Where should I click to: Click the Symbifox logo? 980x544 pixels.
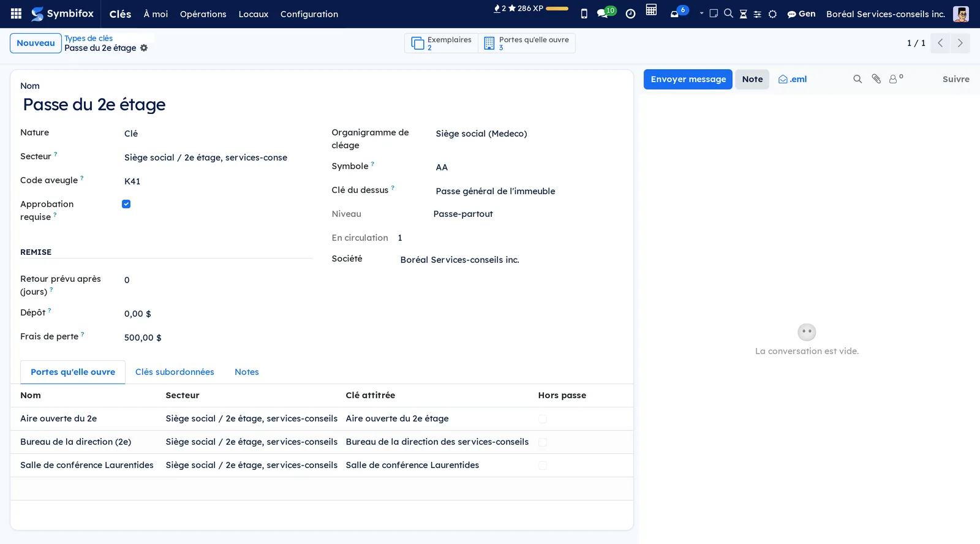[x=62, y=13]
